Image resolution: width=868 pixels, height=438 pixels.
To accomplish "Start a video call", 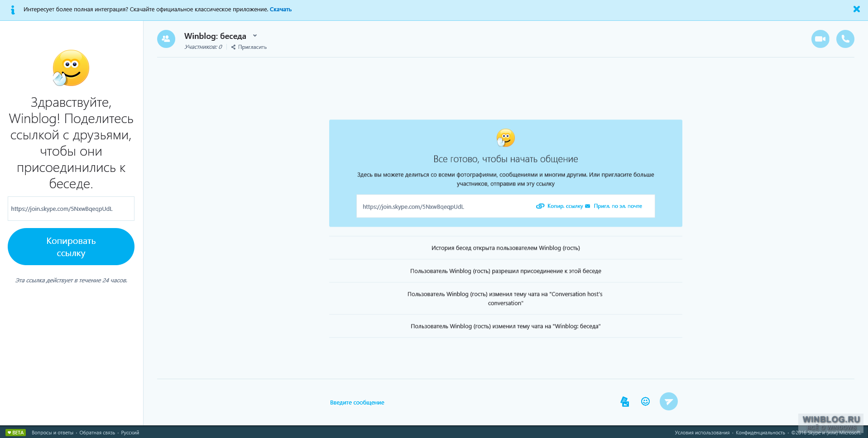I will 820,39.
